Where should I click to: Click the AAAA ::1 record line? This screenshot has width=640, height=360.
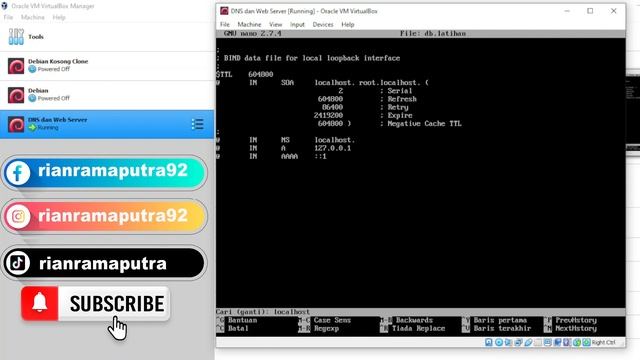(271, 156)
